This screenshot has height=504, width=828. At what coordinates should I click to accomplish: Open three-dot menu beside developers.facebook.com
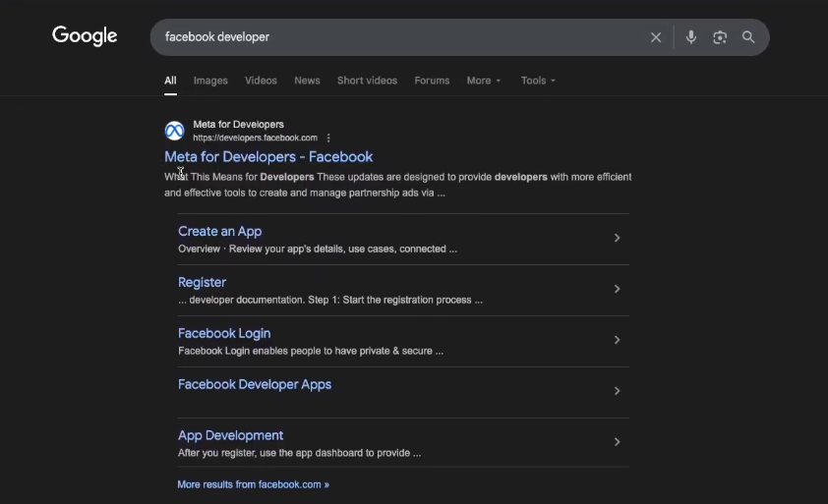(328, 139)
